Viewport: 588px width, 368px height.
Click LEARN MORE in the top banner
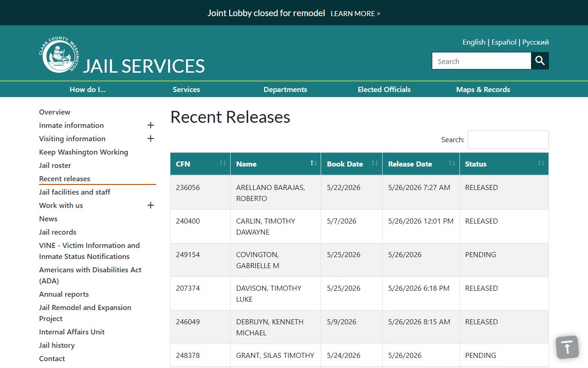[355, 13]
